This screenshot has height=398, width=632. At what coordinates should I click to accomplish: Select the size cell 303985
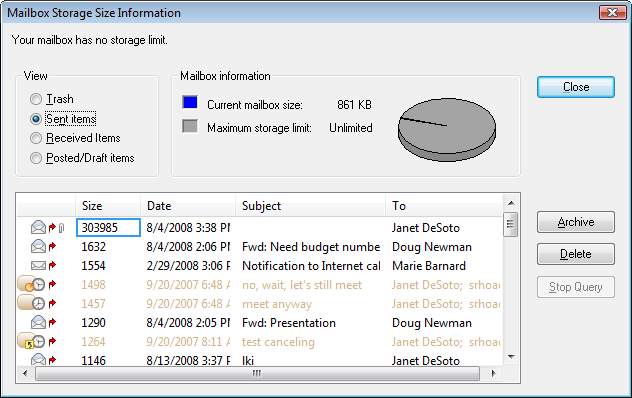tap(108, 228)
